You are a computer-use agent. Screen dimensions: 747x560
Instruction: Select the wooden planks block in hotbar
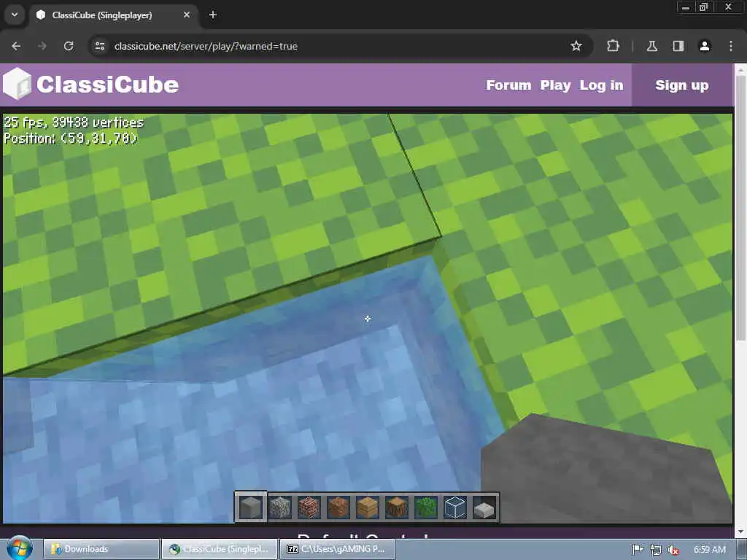[x=368, y=507]
